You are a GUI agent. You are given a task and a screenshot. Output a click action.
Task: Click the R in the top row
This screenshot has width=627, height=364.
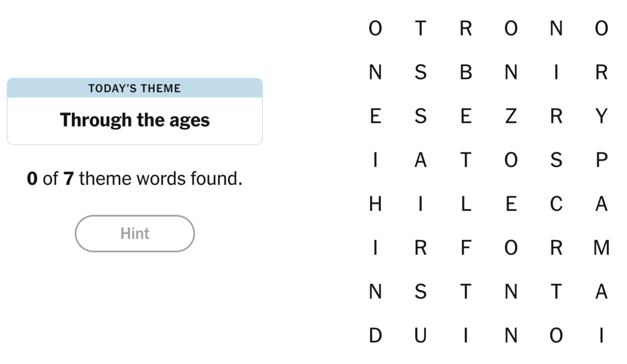(467, 28)
